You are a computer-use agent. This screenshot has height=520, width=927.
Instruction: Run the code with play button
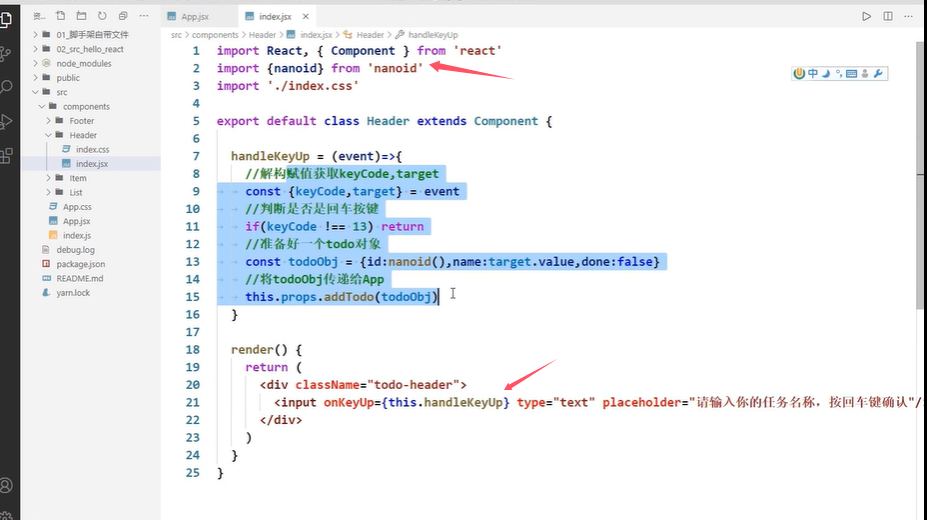(x=866, y=17)
